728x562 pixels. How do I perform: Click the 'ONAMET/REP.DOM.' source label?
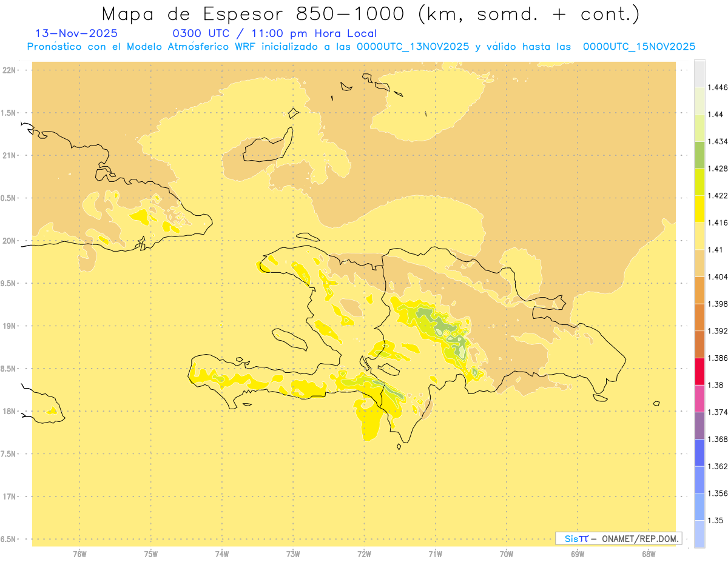[x=641, y=538]
